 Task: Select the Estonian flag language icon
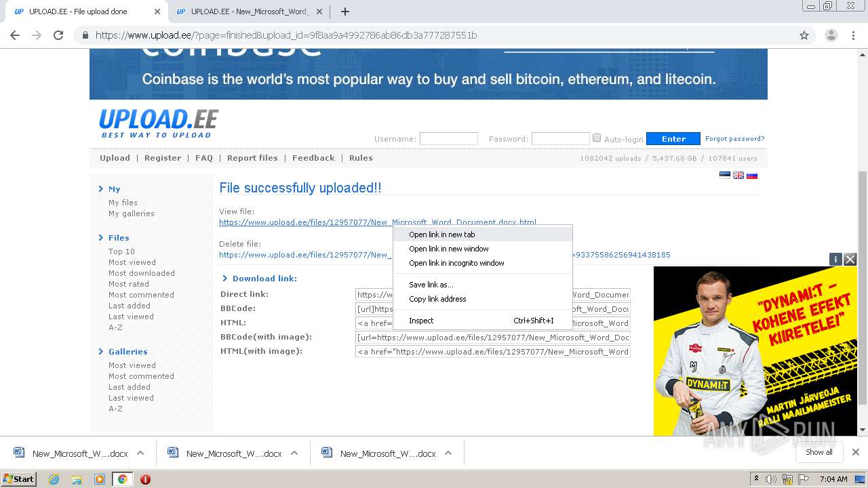click(x=725, y=175)
